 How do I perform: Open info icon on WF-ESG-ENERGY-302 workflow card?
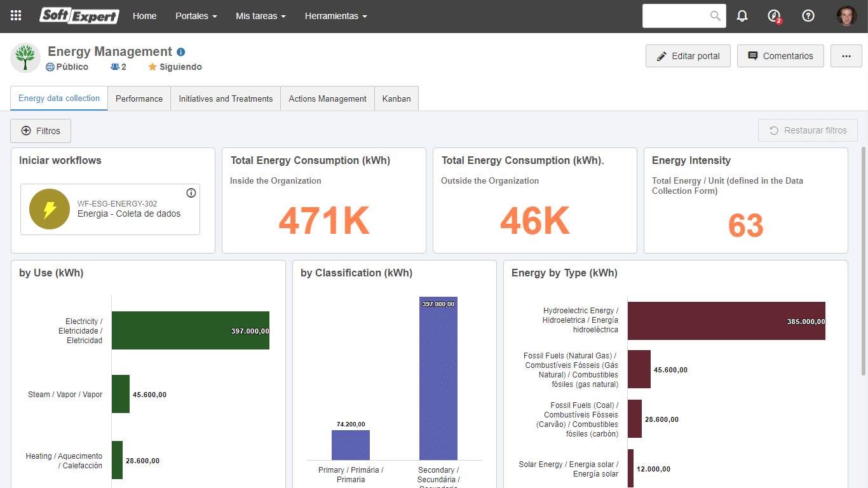(191, 193)
